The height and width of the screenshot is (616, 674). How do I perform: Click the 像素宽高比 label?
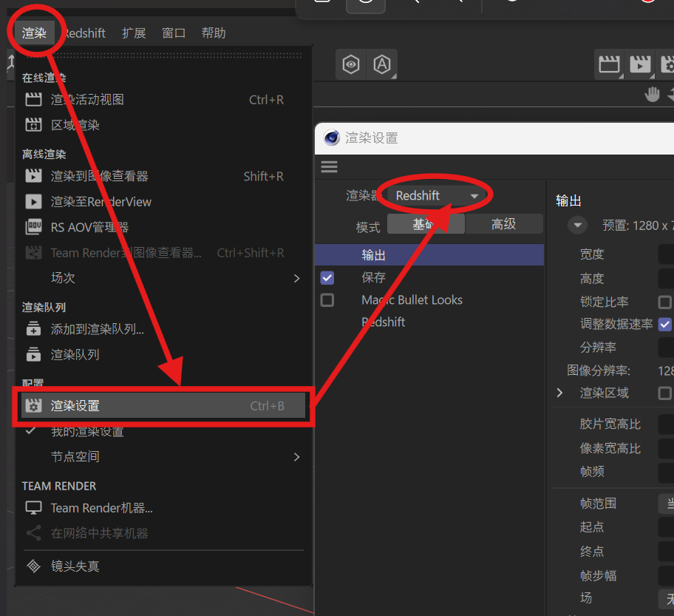click(x=610, y=448)
